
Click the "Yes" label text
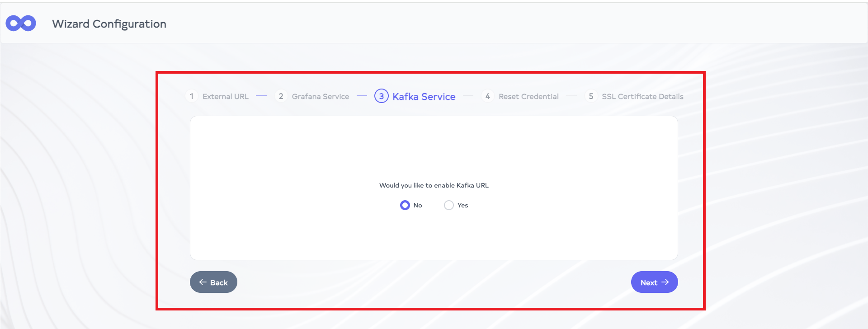pos(462,205)
